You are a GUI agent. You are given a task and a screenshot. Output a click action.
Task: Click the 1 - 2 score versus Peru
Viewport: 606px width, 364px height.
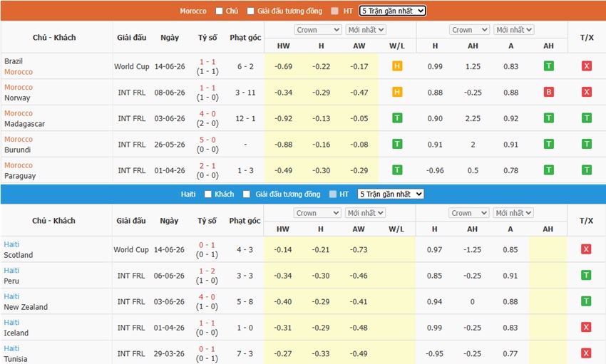point(207,271)
